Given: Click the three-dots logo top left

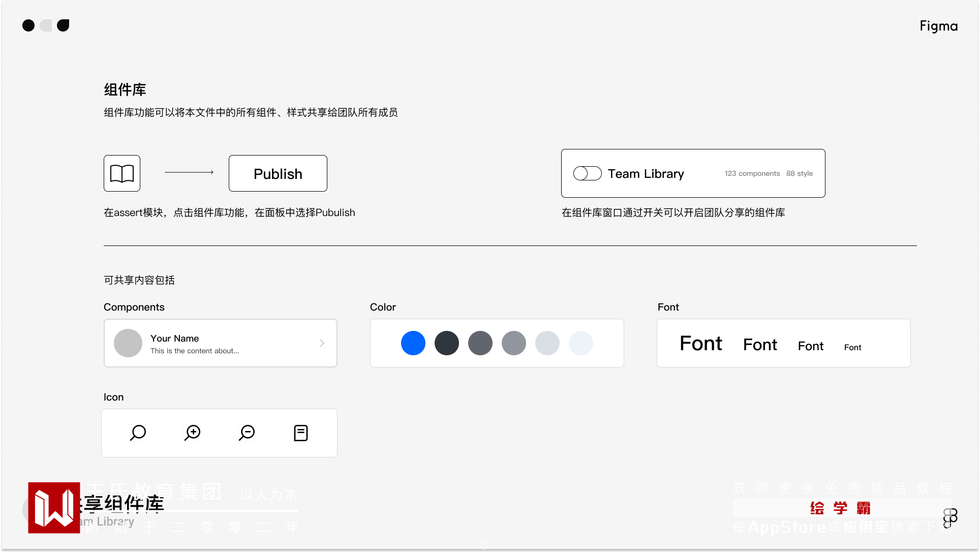Looking at the screenshot, I should [x=46, y=25].
